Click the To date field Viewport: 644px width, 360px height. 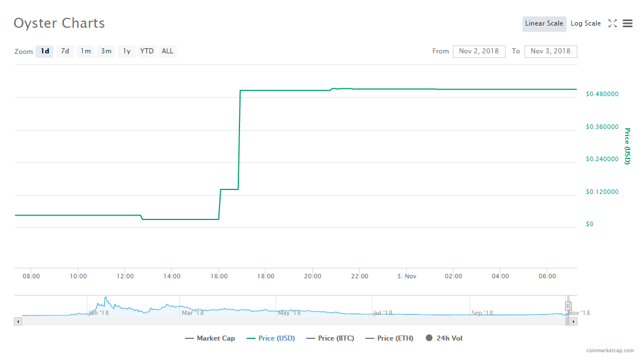point(551,51)
